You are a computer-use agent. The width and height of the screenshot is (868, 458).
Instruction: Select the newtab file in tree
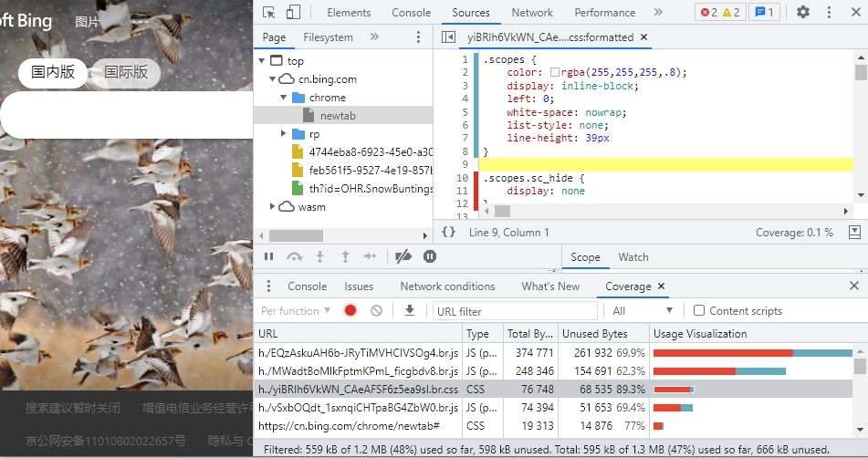(340, 116)
